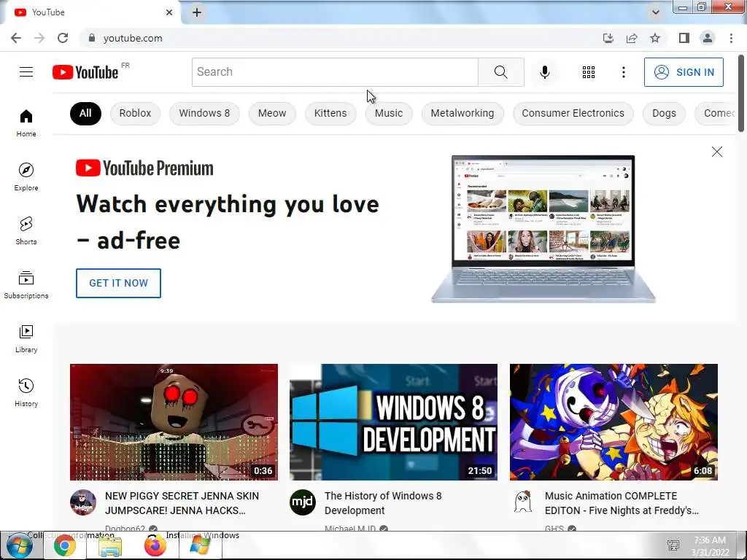Open the Windows 8 Development thumbnail

tap(393, 422)
